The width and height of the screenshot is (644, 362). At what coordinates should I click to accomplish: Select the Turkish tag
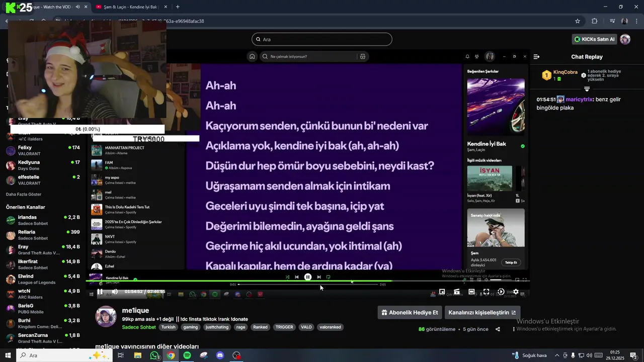169,327
